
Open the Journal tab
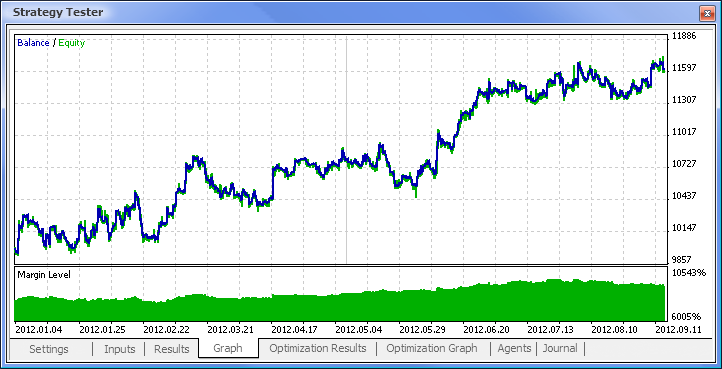(560, 348)
